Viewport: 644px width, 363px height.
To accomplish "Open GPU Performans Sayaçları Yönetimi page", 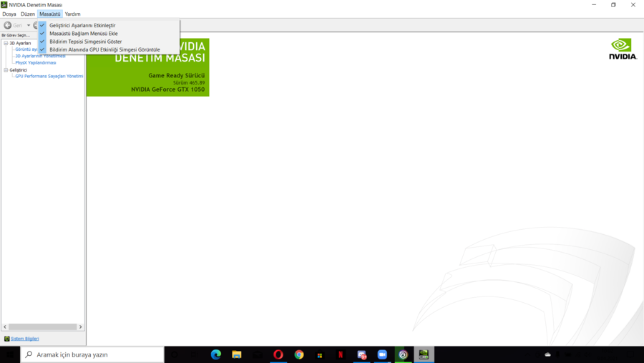I will [x=49, y=76].
